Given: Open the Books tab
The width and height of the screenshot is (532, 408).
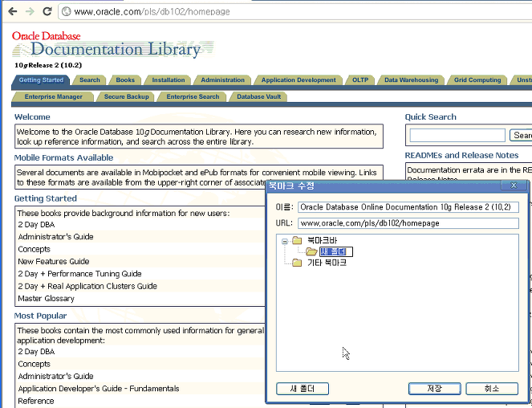Looking at the screenshot, I should pos(125,80).
